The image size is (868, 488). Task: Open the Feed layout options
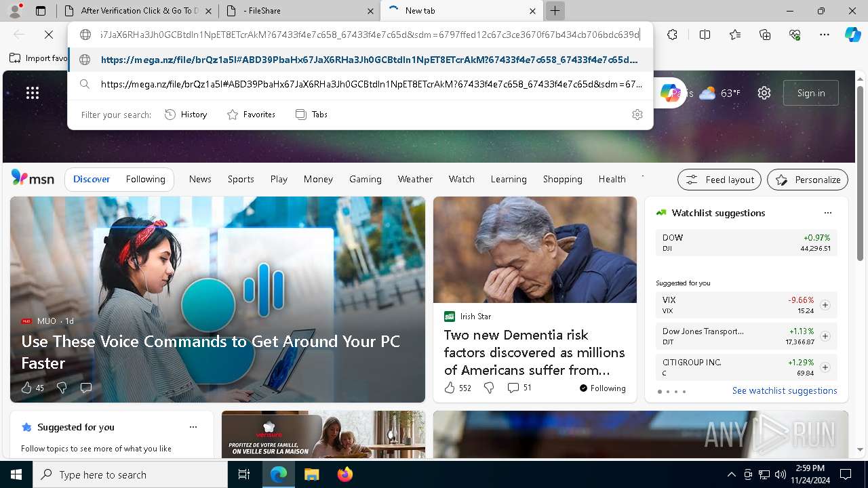pyautogui.click(x=720, y=180)
